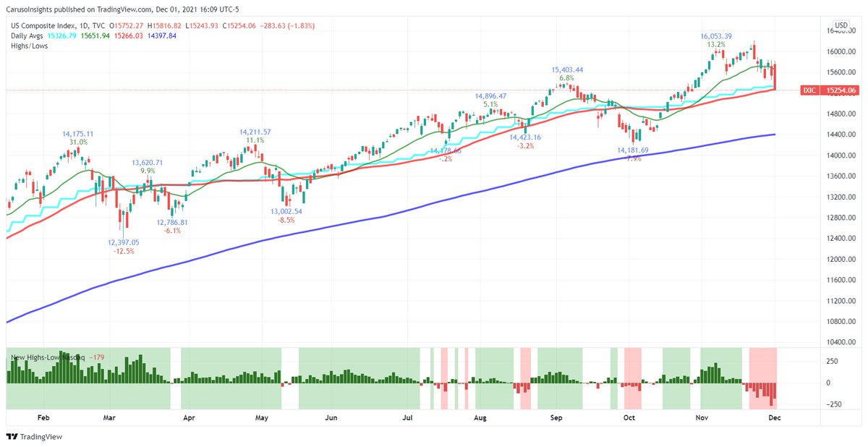Screen dimensions: 868x447
Task: Click the 16000.00 price axis label
Action: (840, 51)
